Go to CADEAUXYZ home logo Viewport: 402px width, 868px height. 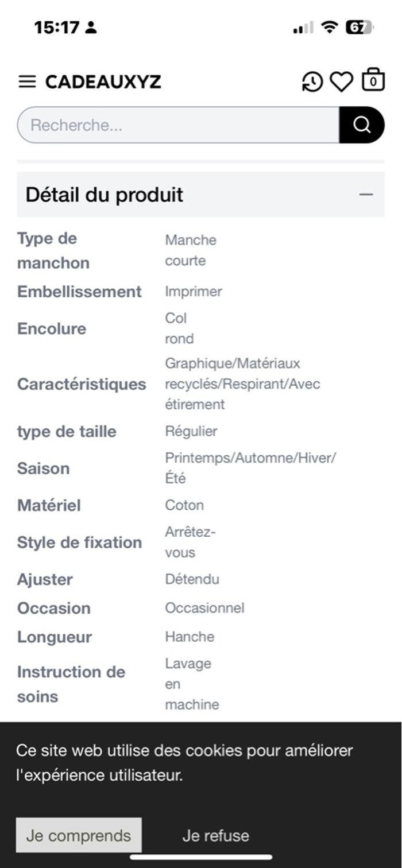tap(103, 82)
